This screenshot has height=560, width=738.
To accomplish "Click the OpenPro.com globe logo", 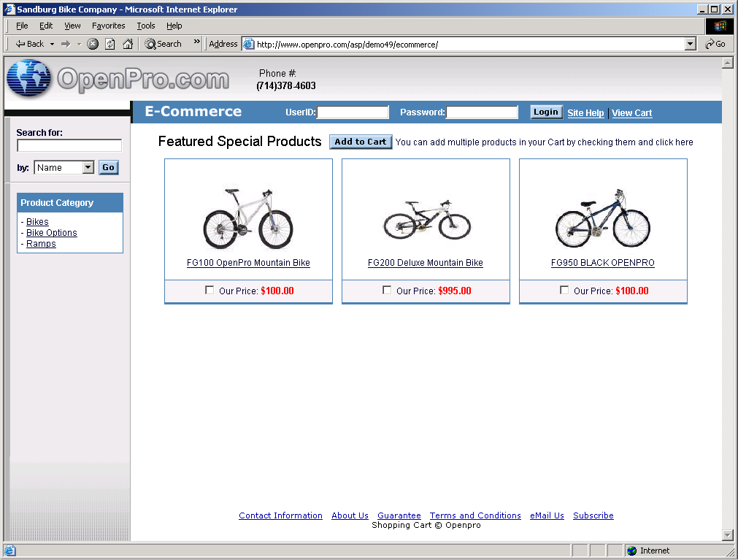I will click(x=29, y=79).
